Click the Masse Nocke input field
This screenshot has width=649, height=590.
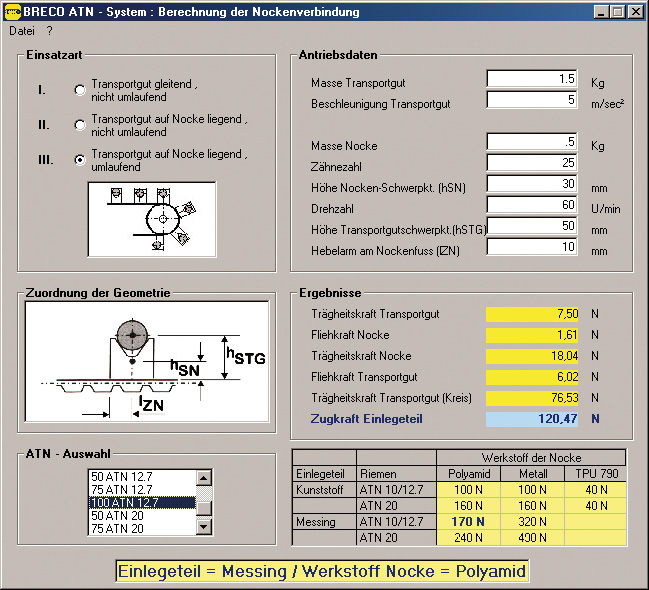point(532,142)
